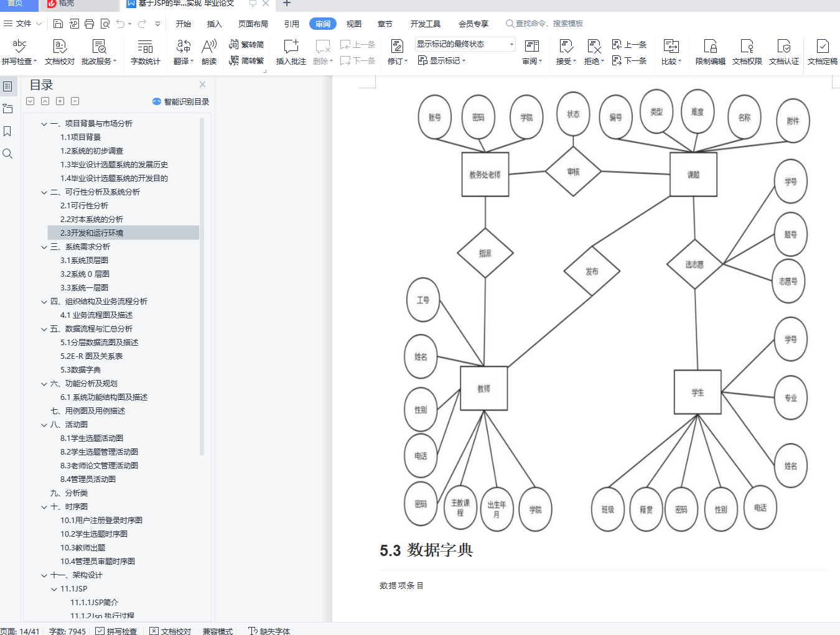
Task: Open a new tab with plus button
Action: click(x=287, y=4)
